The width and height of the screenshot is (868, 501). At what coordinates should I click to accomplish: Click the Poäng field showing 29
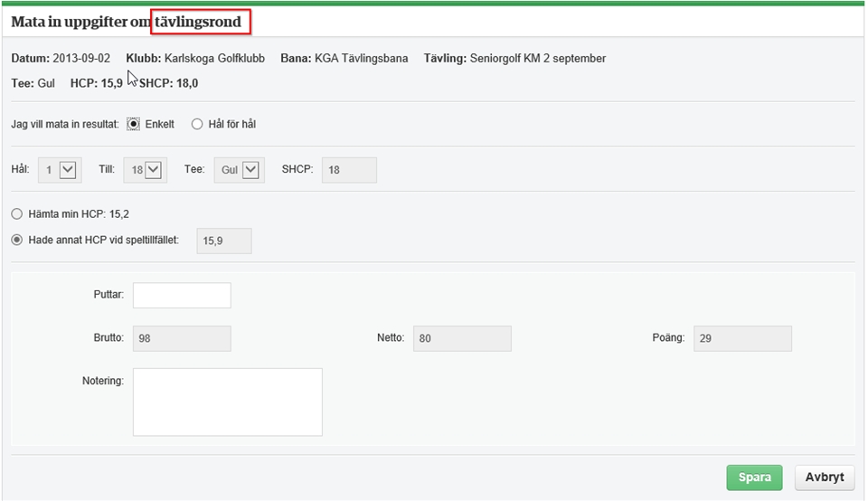pyautogui.click(x=743, y=338)
